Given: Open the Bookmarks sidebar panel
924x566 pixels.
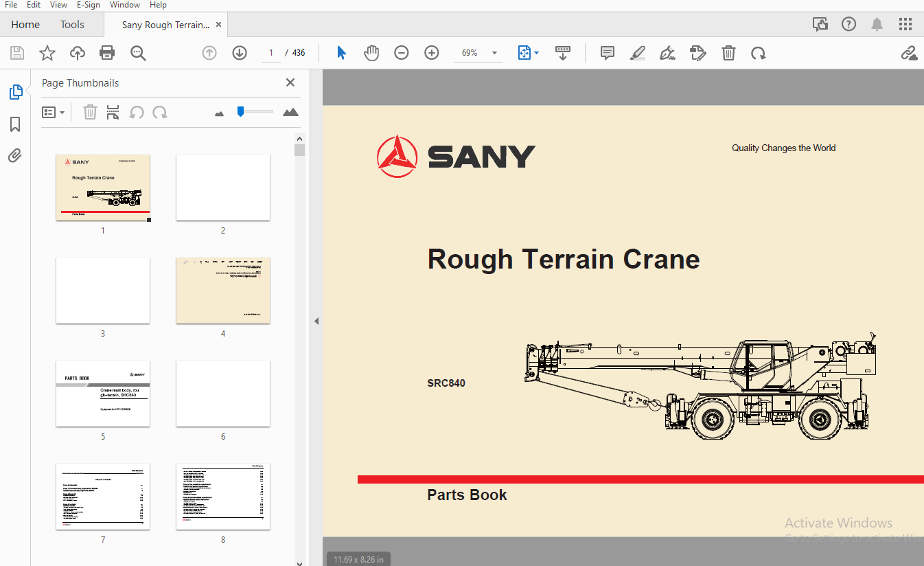Looking at the screenshot, I should tap(15, 124).
